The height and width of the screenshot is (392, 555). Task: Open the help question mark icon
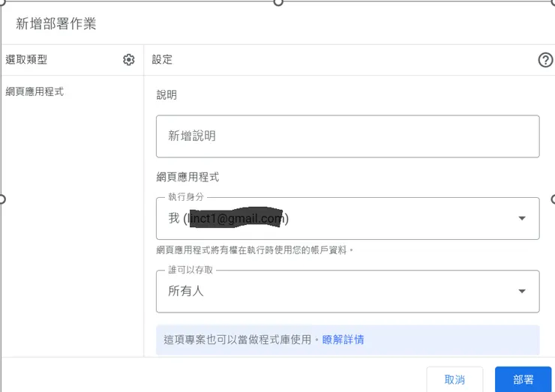(545, 60)
